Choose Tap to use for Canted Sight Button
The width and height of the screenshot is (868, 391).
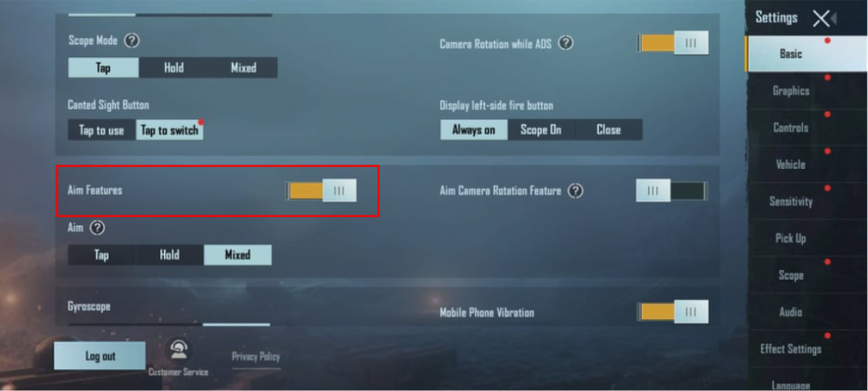[x=102, y=130]
